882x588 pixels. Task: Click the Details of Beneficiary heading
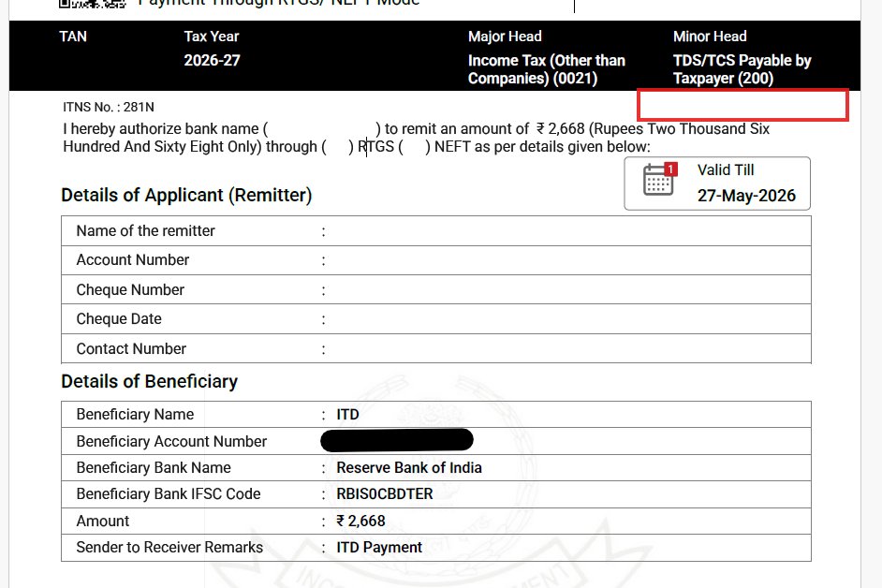tap(150, 381)
